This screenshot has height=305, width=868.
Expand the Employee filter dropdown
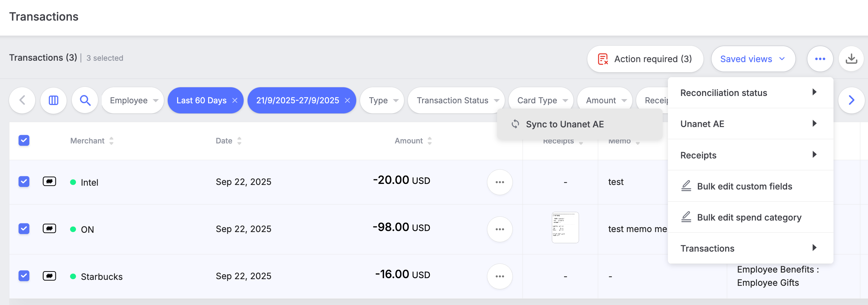(x=133, y=101)
